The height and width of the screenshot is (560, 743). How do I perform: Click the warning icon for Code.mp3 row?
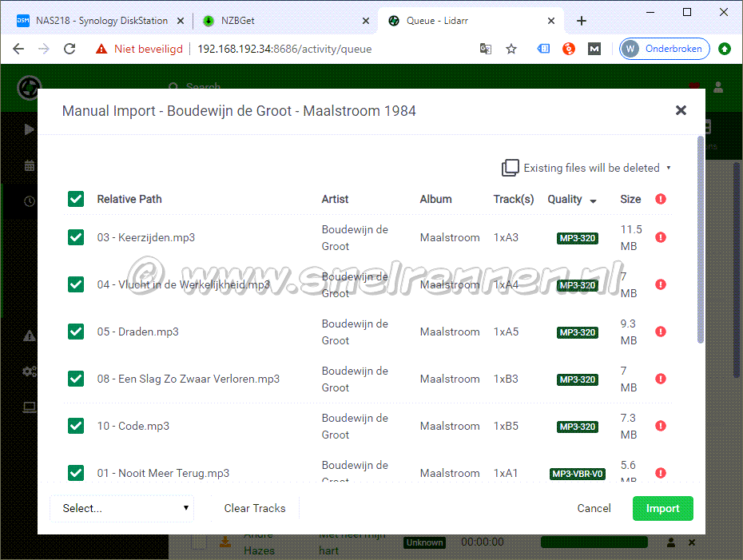tap(661, 426)
